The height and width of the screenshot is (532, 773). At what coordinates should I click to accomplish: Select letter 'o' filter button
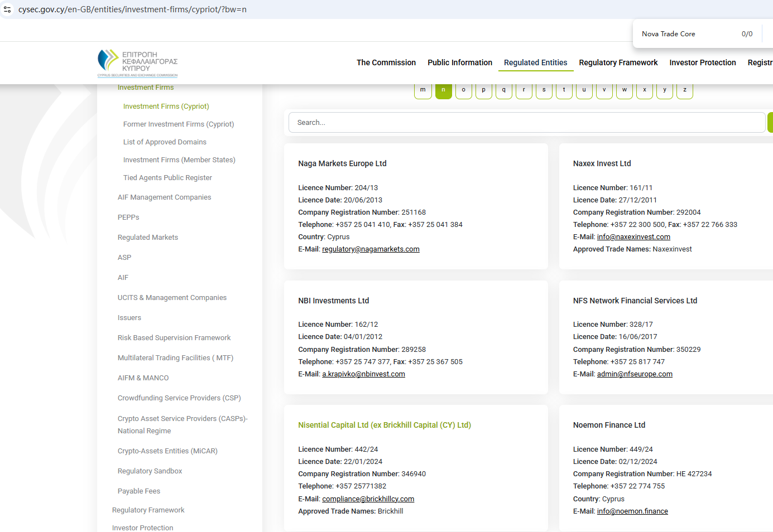(463, 90)
